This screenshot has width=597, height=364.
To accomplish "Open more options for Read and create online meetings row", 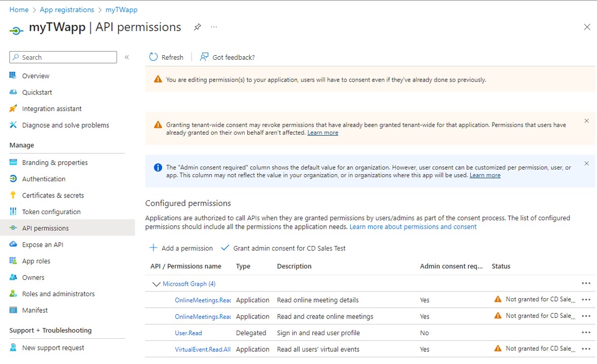I will click(x=586, y=316).
